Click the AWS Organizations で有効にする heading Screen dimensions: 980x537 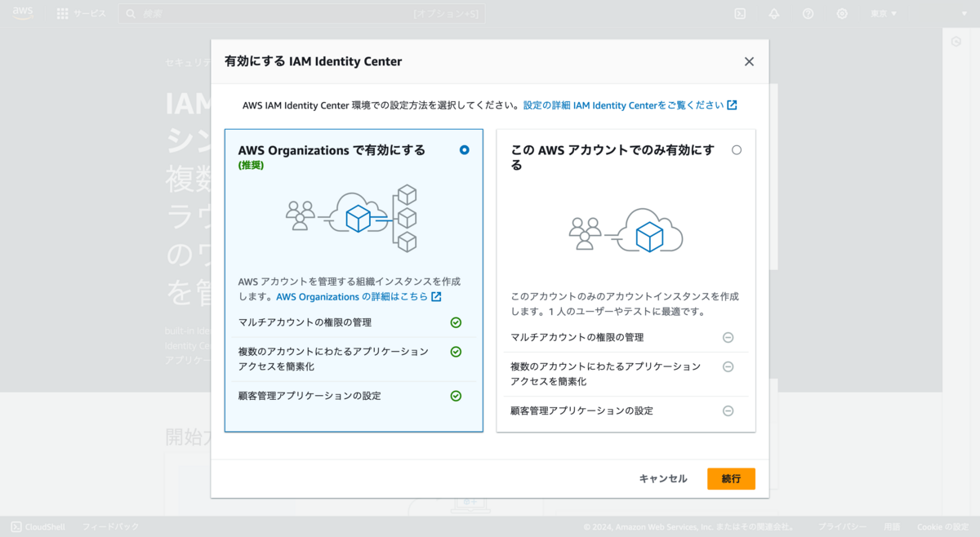tap(332, 150)
